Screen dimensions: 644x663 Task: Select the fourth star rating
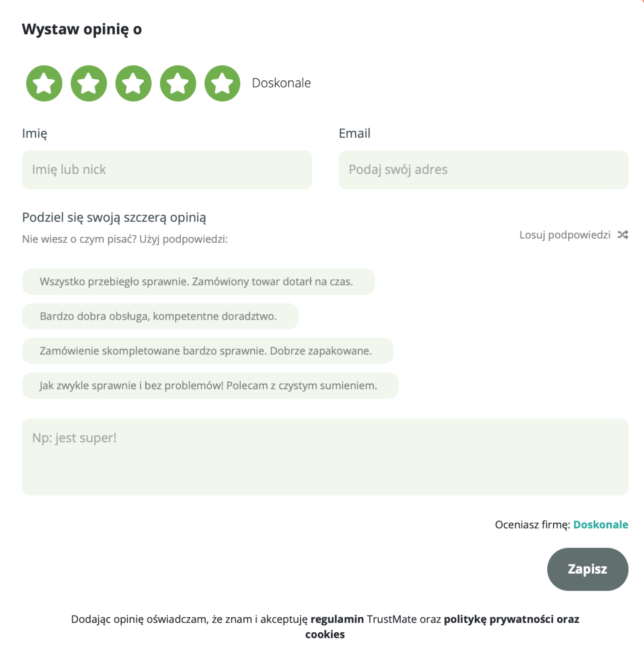point(178,83)
